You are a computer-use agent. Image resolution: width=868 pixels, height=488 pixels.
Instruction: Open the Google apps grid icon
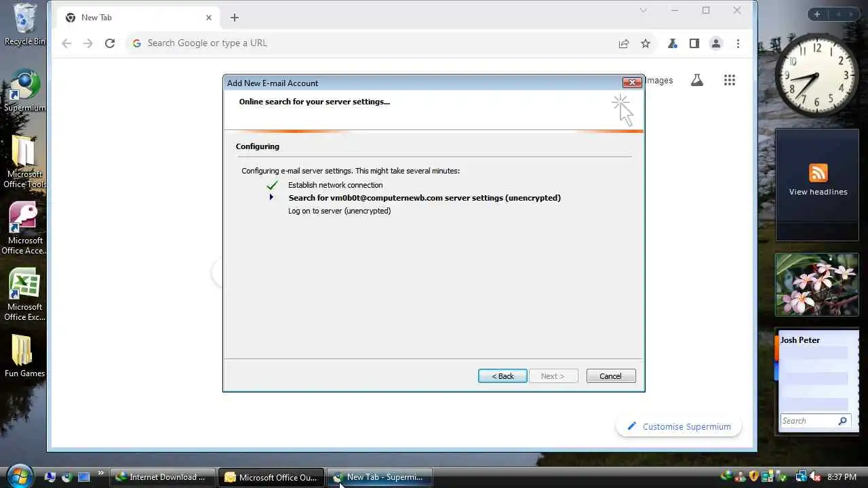(x=730, y=80)
